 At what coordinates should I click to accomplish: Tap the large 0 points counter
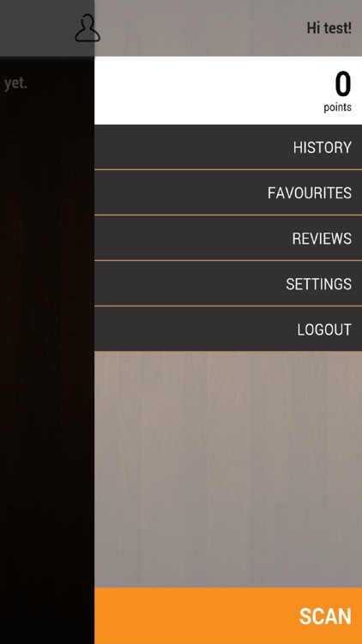(343, 84)
